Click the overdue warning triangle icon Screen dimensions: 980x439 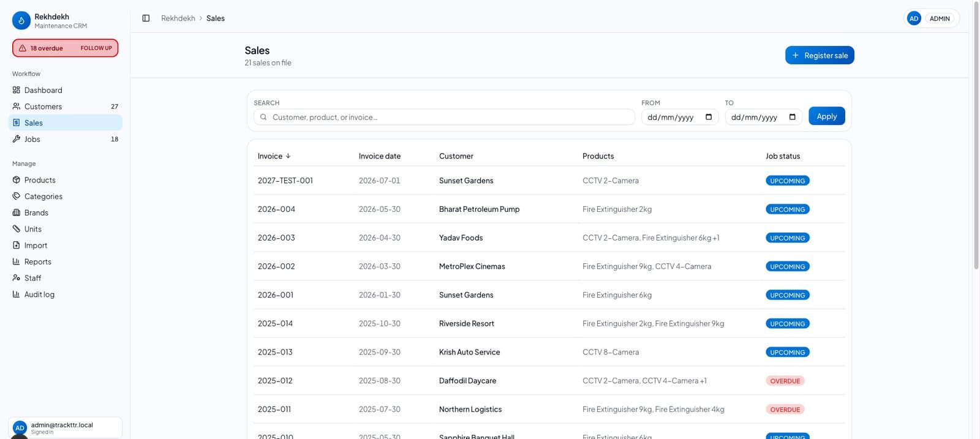tap(23, 48)
